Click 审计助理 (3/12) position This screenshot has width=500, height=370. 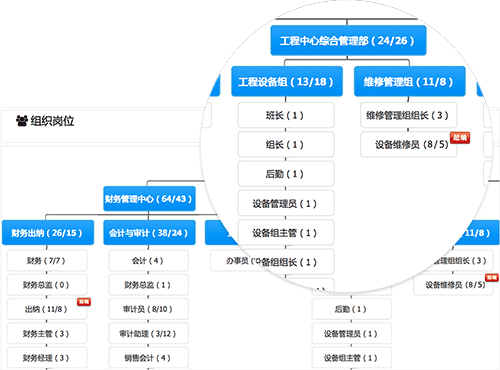pos(148,333)
